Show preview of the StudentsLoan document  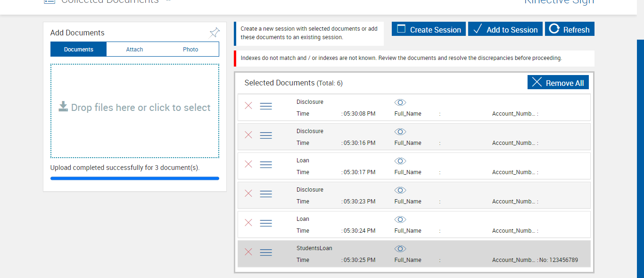click(x=400, y=249)
